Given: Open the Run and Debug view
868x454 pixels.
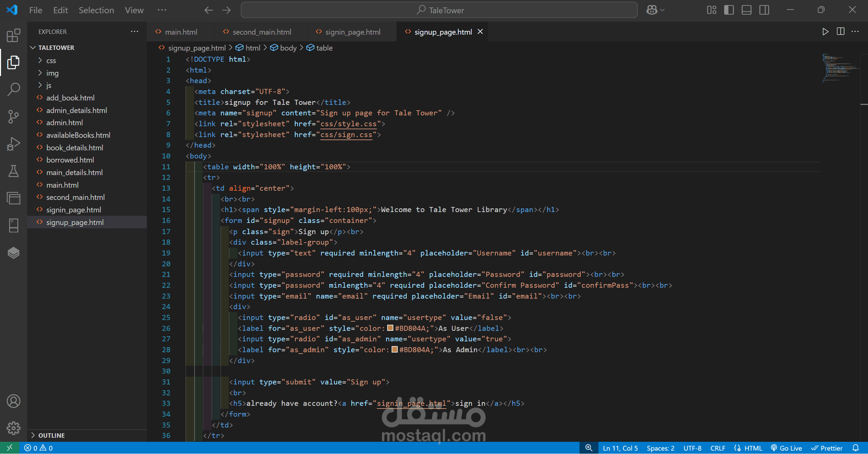Looking at the screenshot, I should (x=14, y=144).
